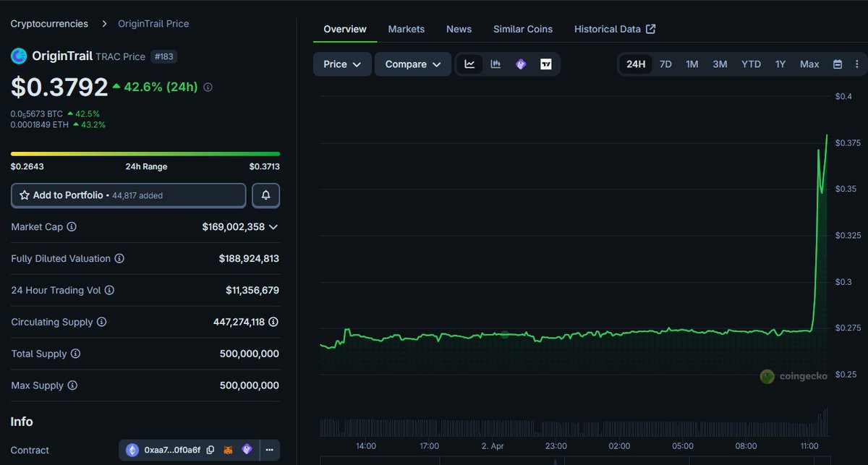Click the $169,002,358 market cap value
The height and width of the screenshot is (465, 868).
pyautogui.click(x=234, y=227)
